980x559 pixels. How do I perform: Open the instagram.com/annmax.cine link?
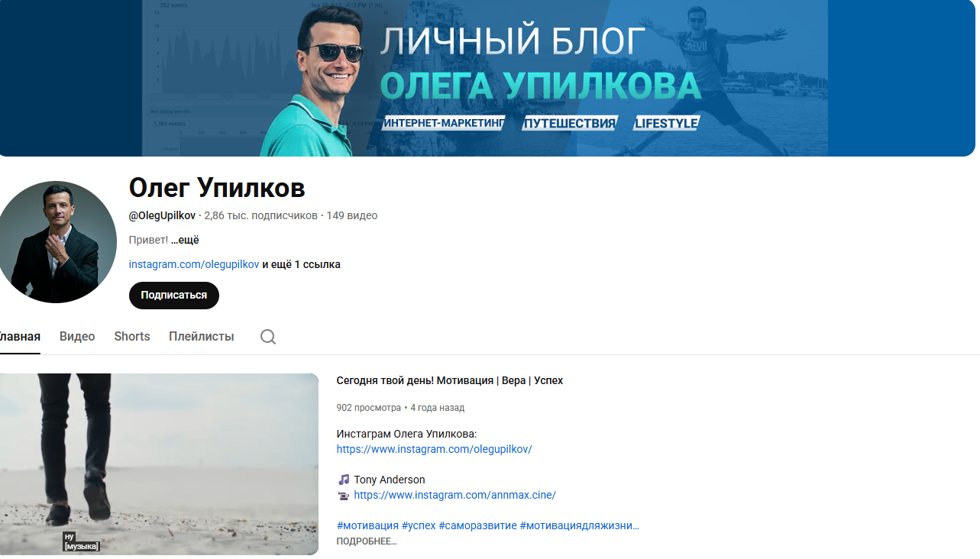coord(455,495)
